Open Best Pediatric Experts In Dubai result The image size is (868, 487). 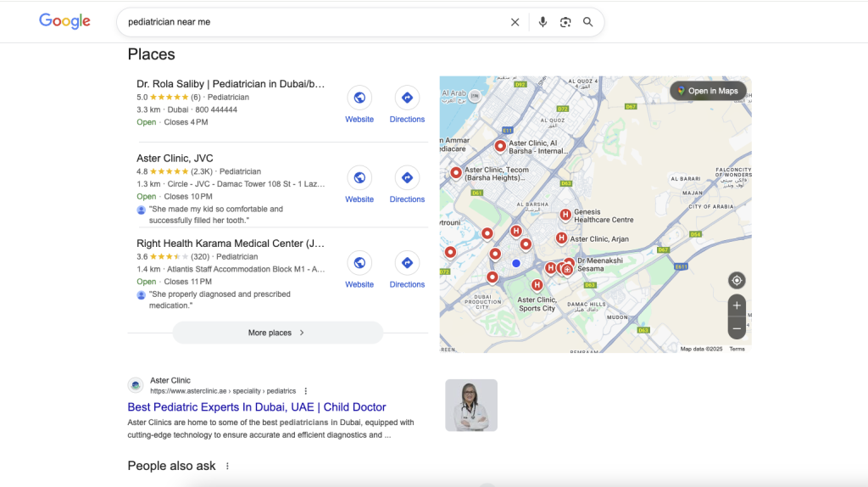(257, 406)
